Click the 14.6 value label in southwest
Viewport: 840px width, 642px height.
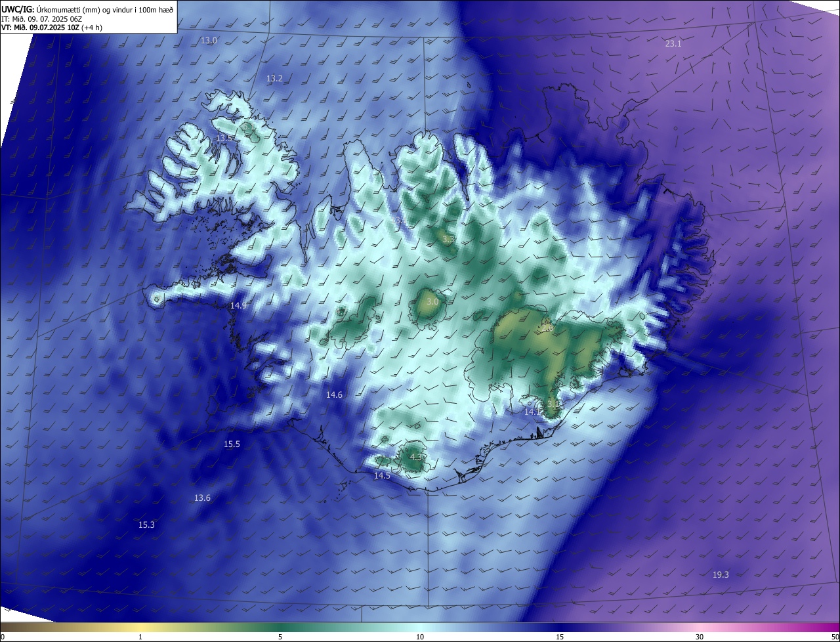(334, 395)
